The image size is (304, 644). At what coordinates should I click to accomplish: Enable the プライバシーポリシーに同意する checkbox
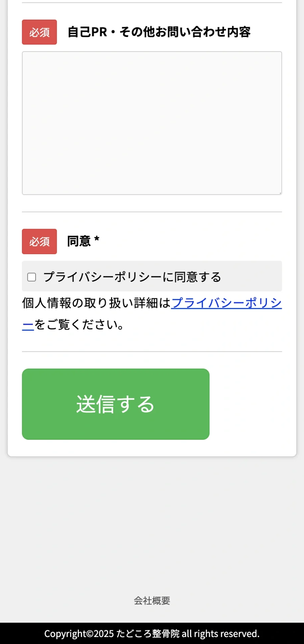pos(32,277)
